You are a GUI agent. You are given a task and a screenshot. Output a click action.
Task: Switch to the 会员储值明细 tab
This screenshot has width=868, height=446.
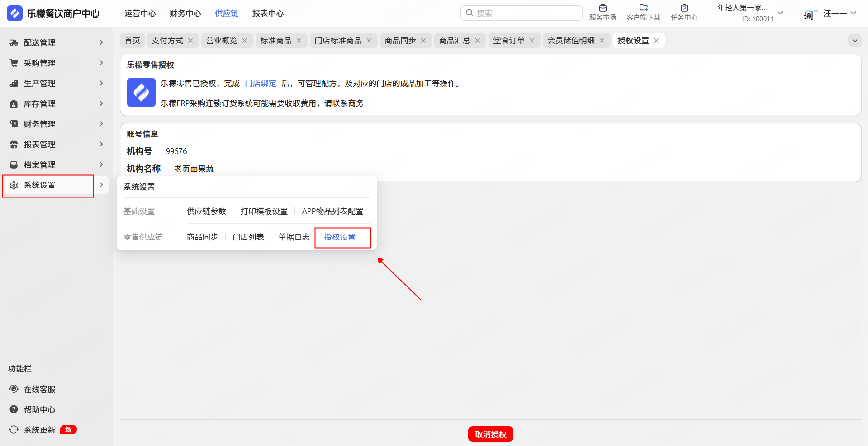pyautogui.click(x=571, y=41)
